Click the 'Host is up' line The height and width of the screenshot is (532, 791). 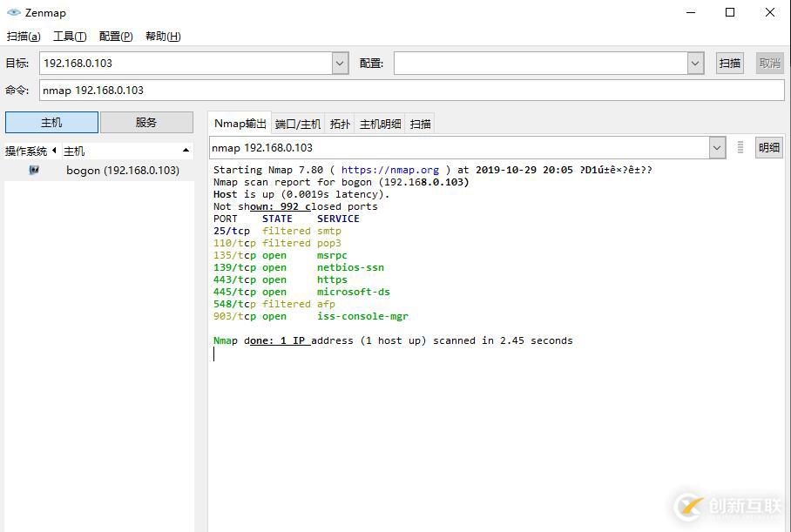pos(301,195)
